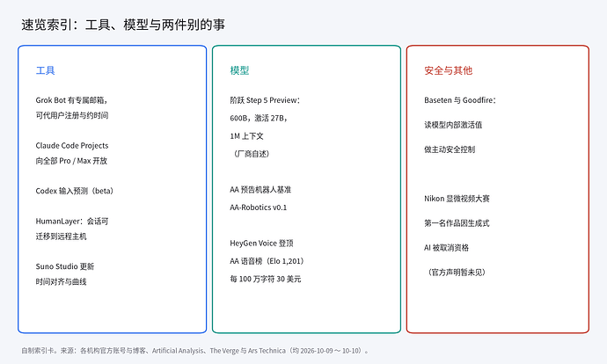Click the Baseten 与 Goodfire entry

click(460, 100)
